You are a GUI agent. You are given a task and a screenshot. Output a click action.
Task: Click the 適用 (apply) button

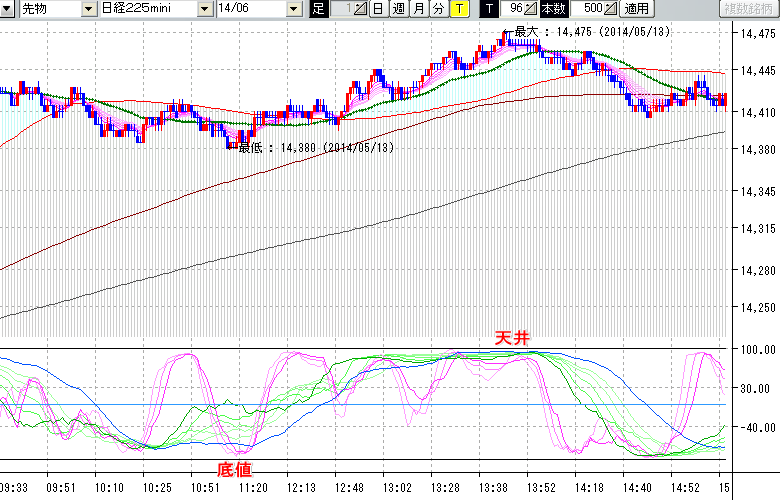(636, 9)
